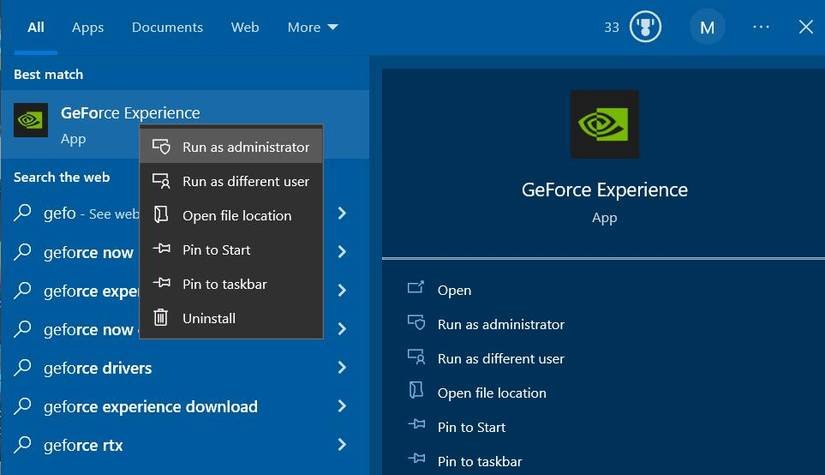Click the large GeForce Experience logo in details pane
The width and height of the screenshot is (825, 475).
pos(604,124)
